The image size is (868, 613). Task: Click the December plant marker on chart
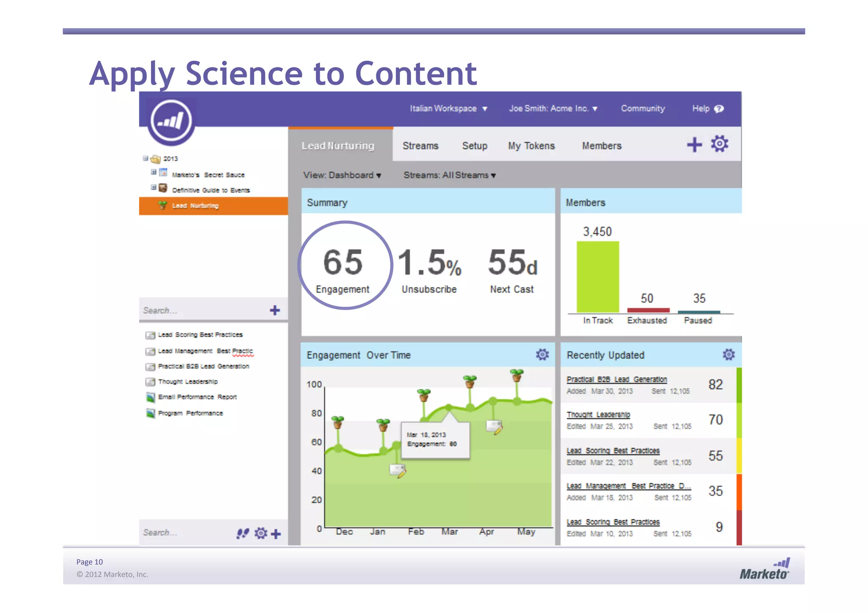[338, 422]
